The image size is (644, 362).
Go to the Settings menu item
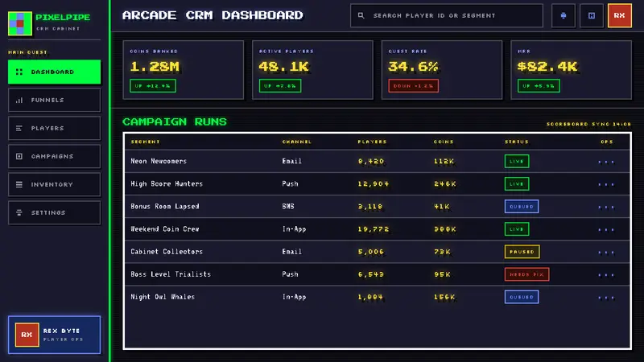click(x=54, y=212)
